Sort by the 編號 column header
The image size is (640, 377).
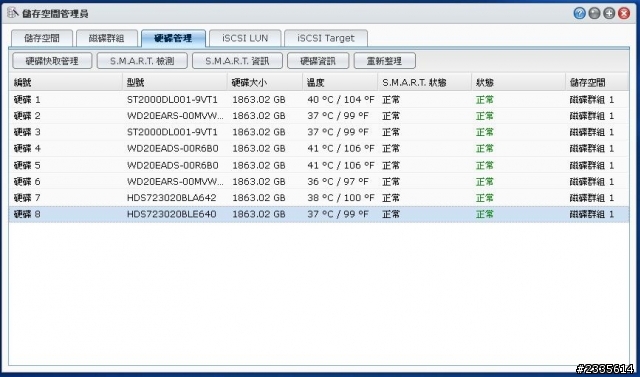(x=65, y=83)
